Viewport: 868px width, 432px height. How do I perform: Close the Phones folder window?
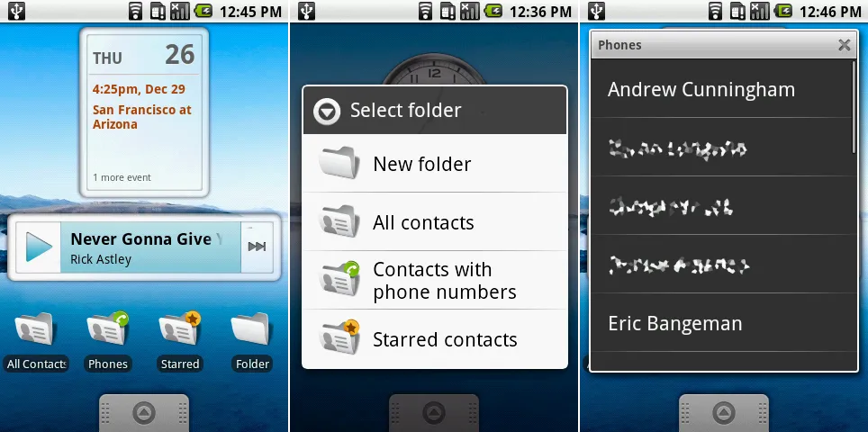pyautogui.click(x=844, y=45)
